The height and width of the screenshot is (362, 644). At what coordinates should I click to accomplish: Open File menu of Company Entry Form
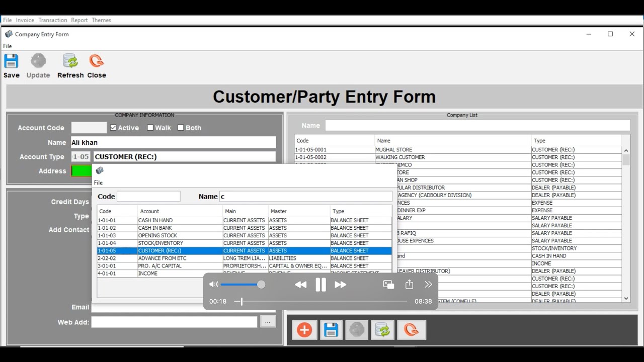coord(8,46)
